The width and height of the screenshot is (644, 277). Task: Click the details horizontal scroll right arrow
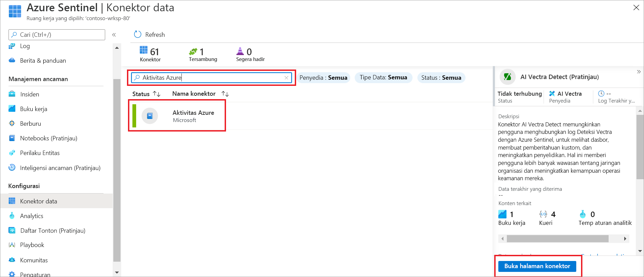625,238
